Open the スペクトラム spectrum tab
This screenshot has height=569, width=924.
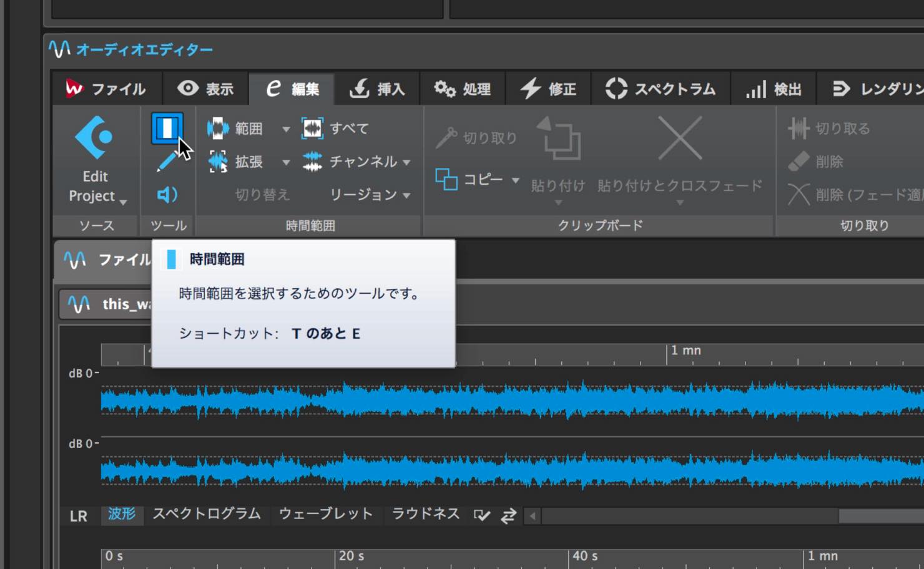(661, 89)
